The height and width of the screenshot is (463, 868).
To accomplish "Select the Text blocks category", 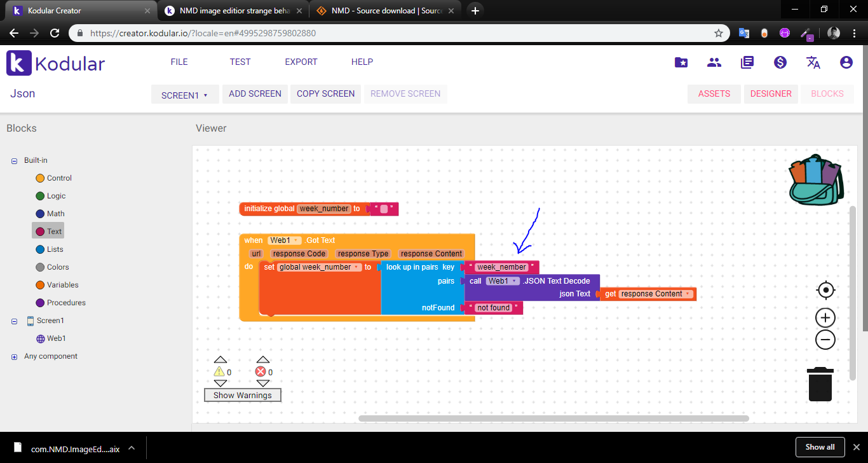I will pyautogui.click(x=48, y=231).
